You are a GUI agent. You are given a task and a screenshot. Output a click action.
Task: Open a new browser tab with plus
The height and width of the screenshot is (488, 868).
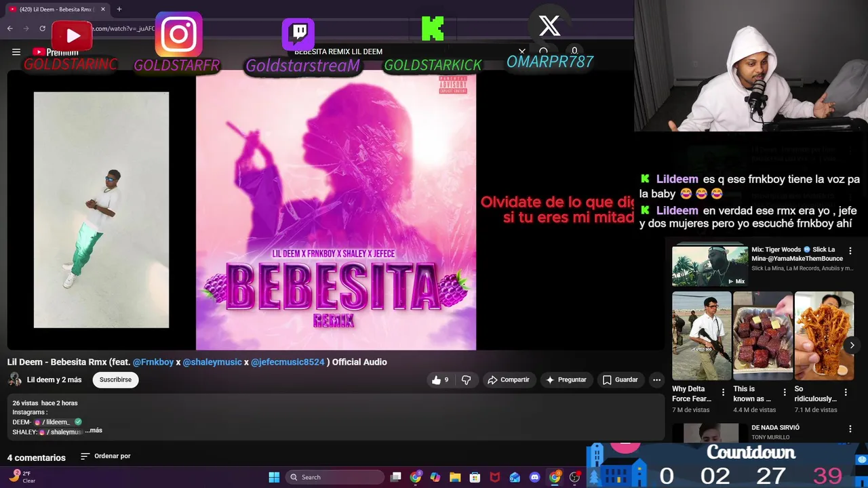coord(119,9)
